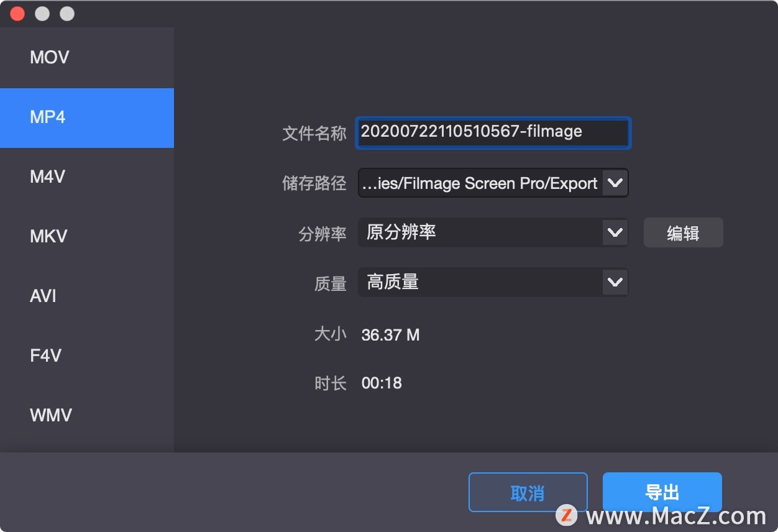Switch to AVI export format
The width and height of the screenshot is (778, 532).
87,296
